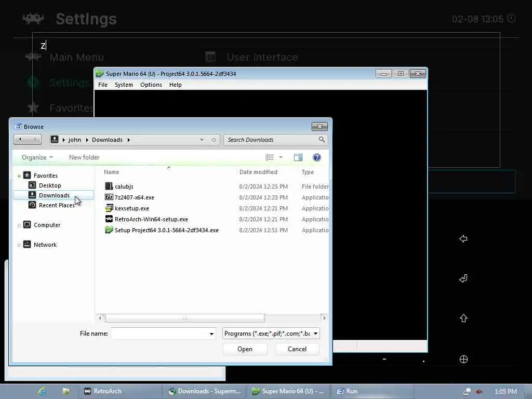Image resolution: width=532 pixels, height=399 pixels.
Task: Click the Recent Places icon
Action: point(32,205)
